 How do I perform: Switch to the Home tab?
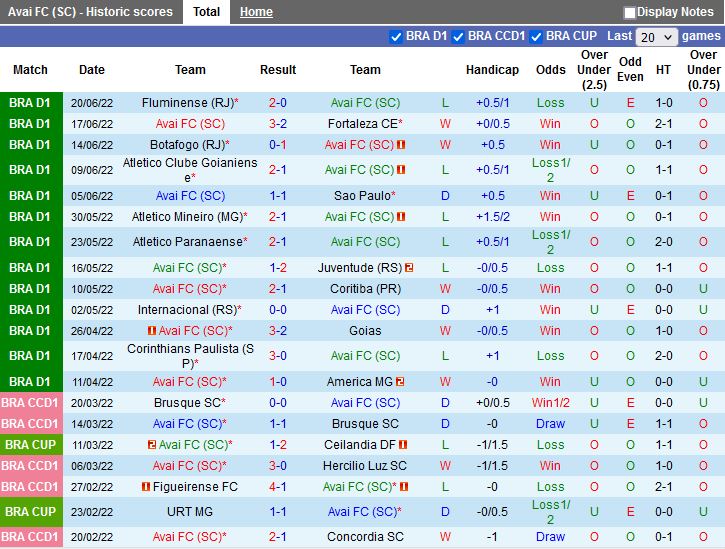[256, 12]
